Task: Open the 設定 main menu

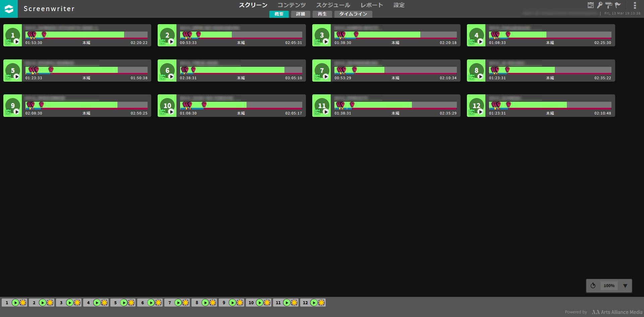Action: click(399, 5)
